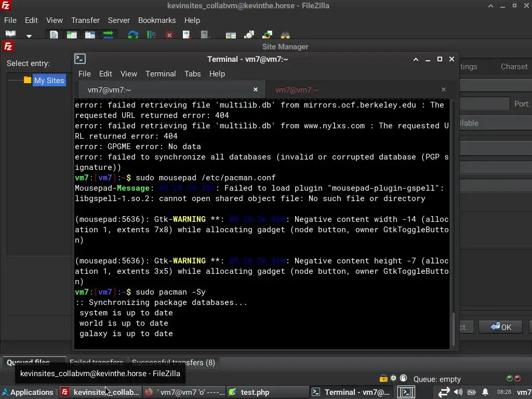532x399 pixels.
Task: Open the directory listing filters icon
Action: [231, 35]
